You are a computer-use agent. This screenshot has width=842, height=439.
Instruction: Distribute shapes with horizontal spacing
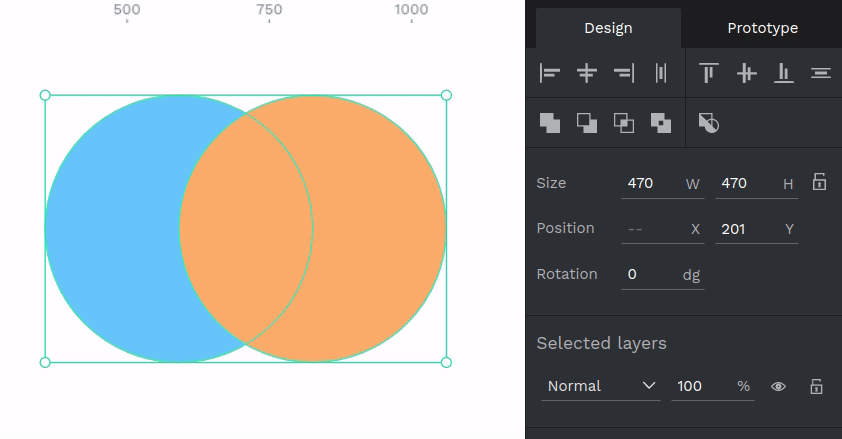pyautogui.click(x=661, y=73)
